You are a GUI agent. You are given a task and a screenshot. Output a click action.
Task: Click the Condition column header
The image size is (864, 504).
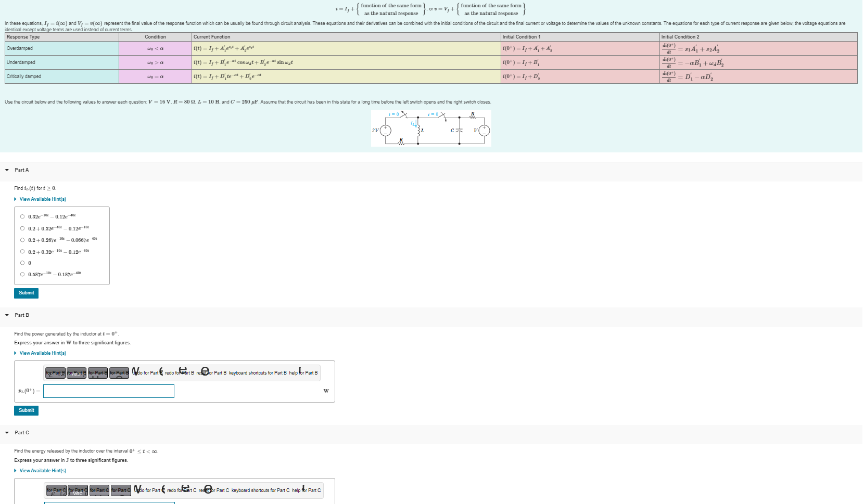click(x=156, y=37)
